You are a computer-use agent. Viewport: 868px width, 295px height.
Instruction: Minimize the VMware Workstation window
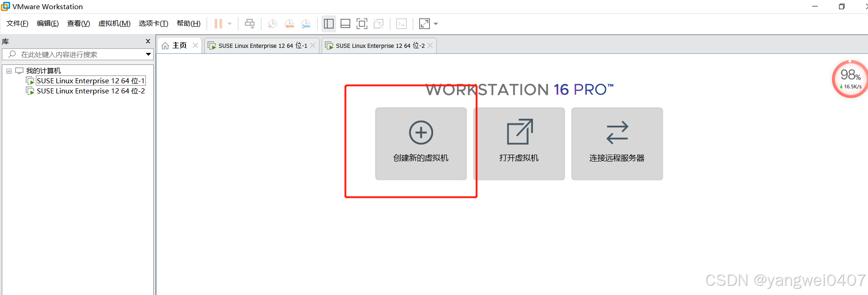[x=815, y=6]
